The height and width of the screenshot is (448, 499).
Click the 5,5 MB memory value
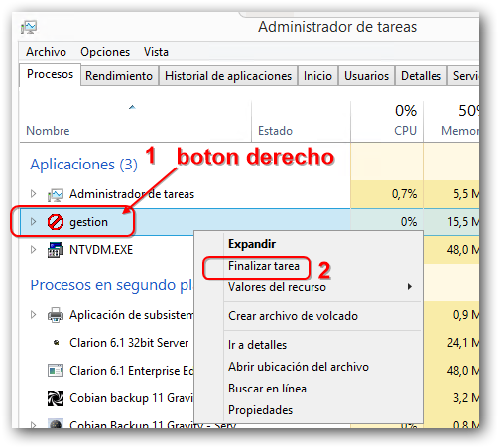(x=466, y=194)
